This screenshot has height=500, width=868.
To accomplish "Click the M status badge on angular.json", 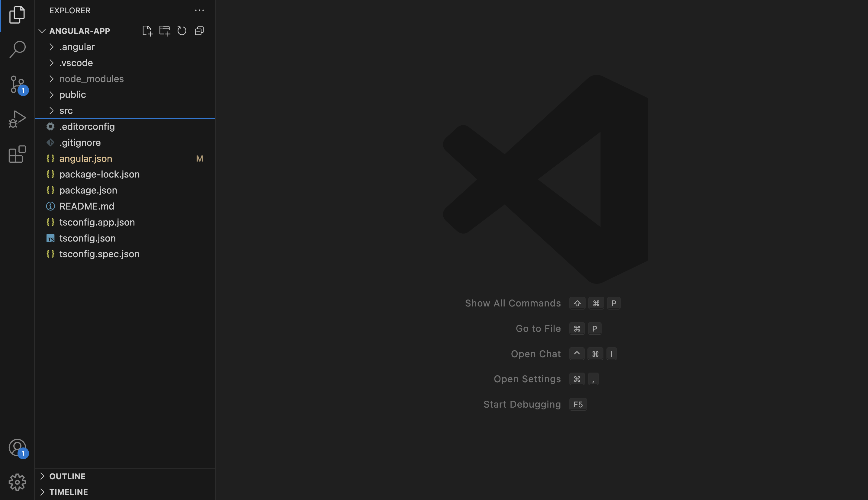I will [x=200, y=159].
